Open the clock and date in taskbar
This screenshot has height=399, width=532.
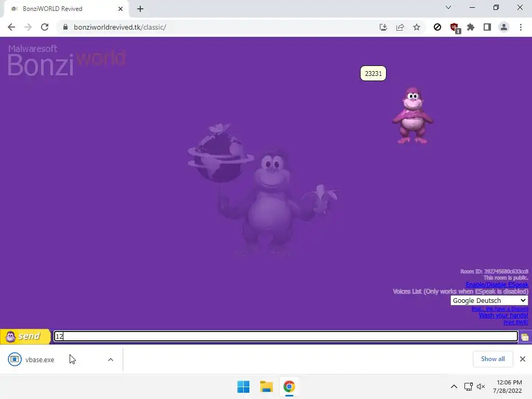coord(509,387)
